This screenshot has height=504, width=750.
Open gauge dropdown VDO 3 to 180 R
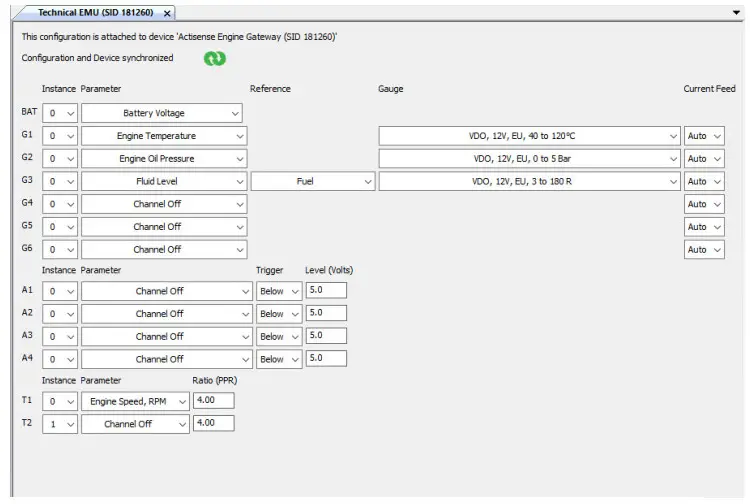tap(529, 181)
